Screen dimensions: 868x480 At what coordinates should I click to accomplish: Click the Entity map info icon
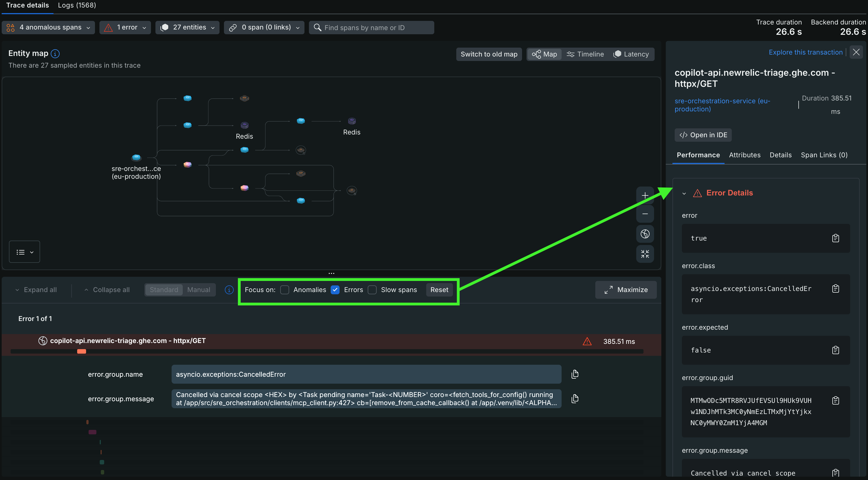[55, 53]
